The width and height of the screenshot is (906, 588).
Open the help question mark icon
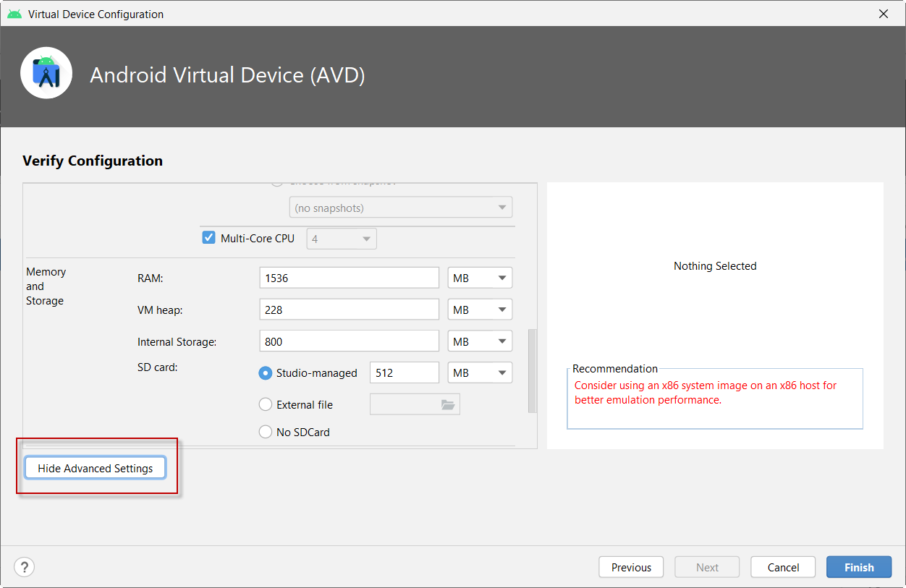click(x=25, y=567)
